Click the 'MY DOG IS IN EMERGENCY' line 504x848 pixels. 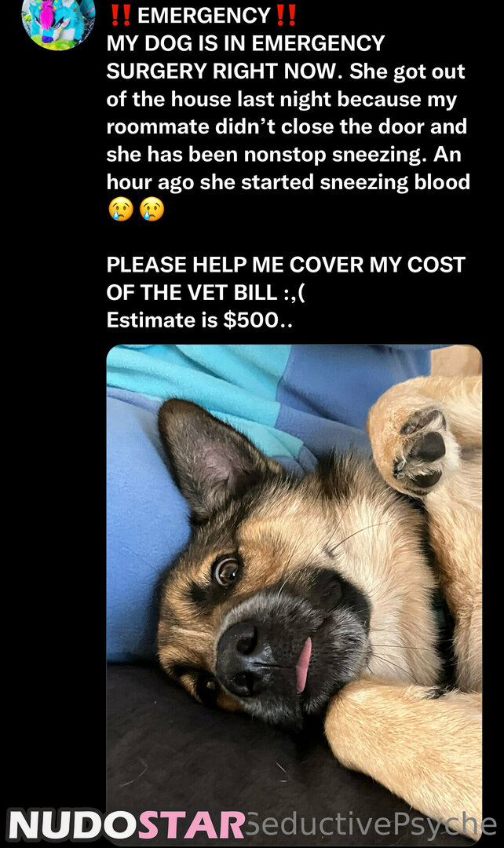246,43
